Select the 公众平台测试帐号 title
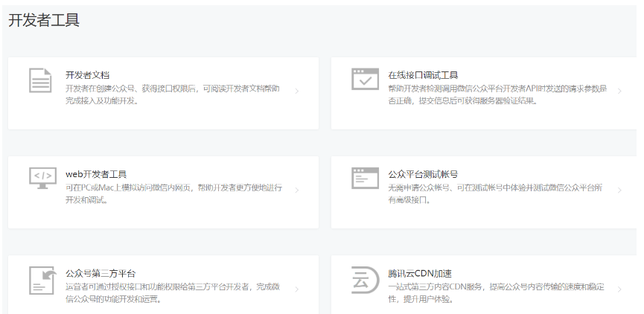Screen dimensions: 644x314 [x=423, y=174]
